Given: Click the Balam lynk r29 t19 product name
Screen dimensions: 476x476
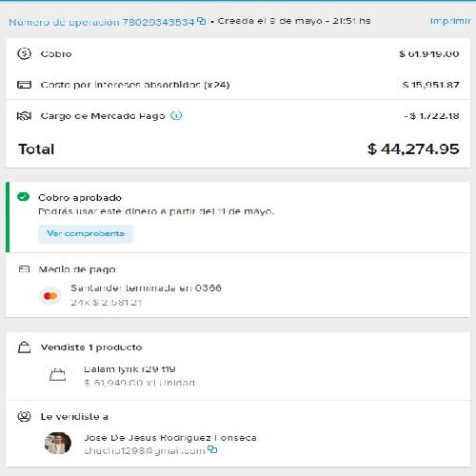Looking at the screenshot, I should point(129,369).
